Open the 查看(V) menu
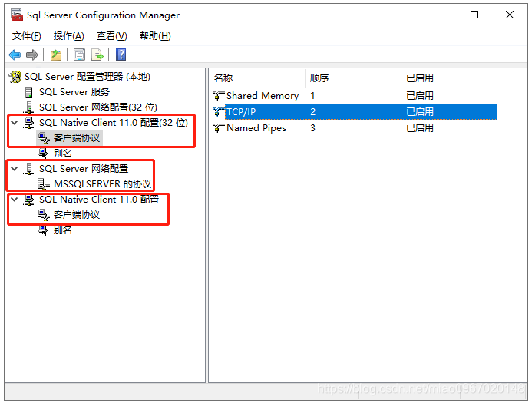Viewport: 532px width, 403px height. 111,36
